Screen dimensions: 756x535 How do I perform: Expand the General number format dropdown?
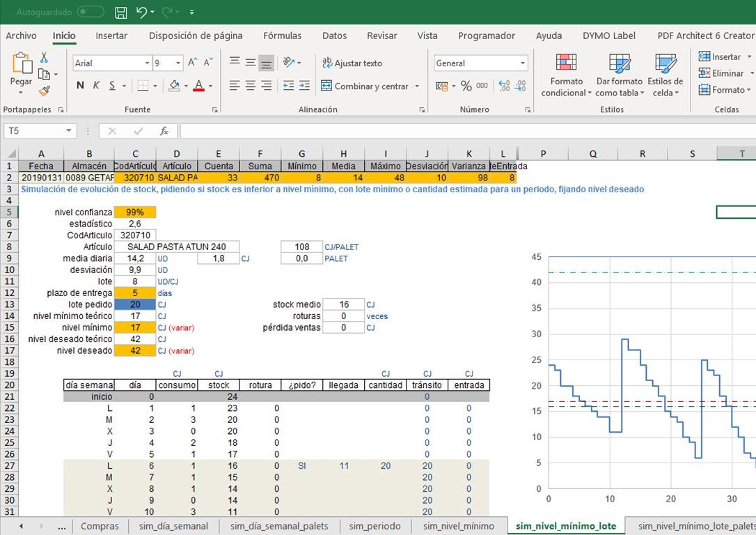522,63
